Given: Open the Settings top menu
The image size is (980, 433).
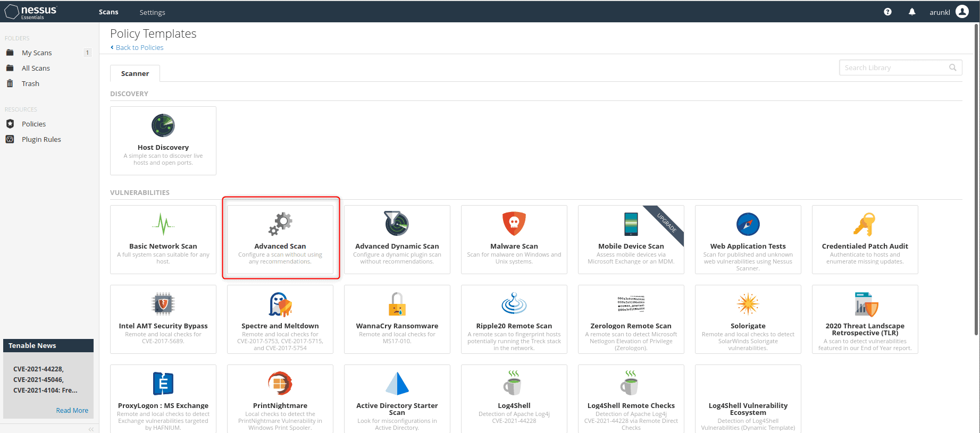Looking at the screenshot, I should pyautogui.click(x=152, y=12).
